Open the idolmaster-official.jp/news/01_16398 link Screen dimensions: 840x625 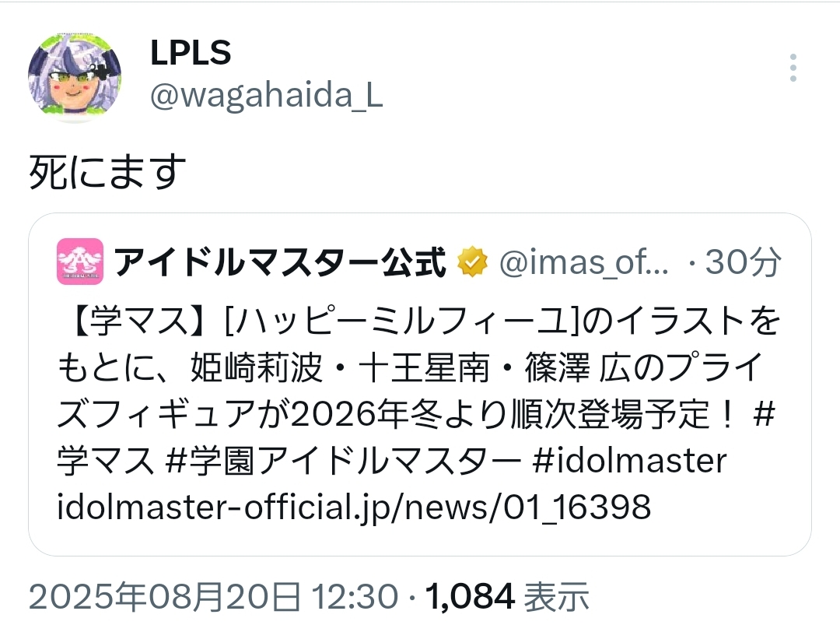(354, 507)
